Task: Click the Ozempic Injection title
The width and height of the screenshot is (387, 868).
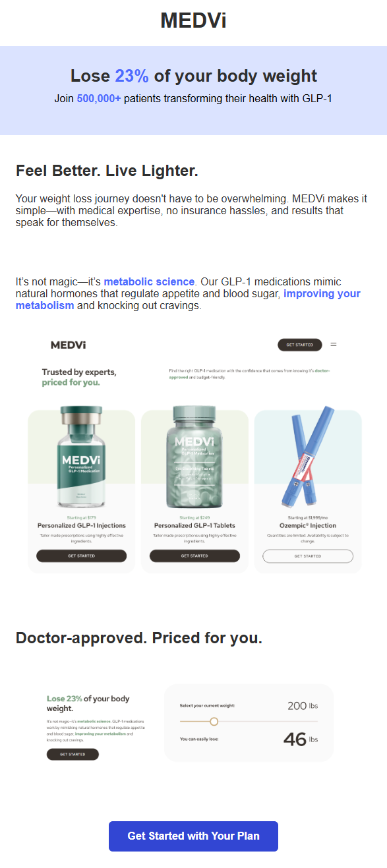Action: tap(308, 525)
